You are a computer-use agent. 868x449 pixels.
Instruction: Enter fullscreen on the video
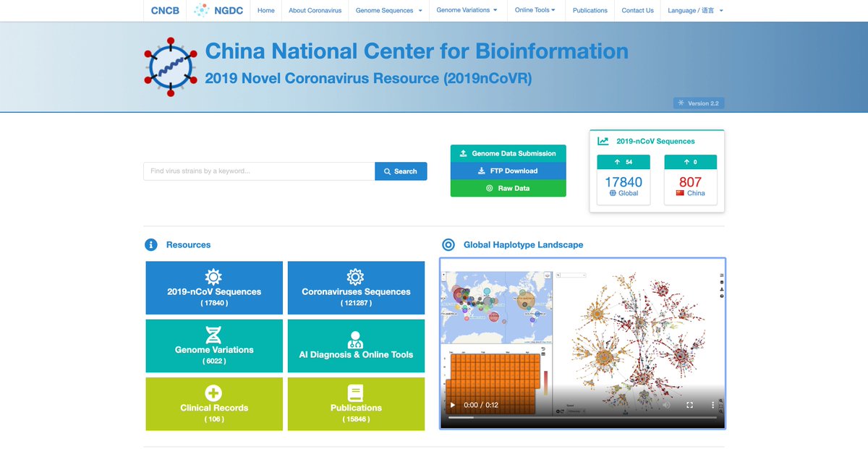click(x=689, y=405)
